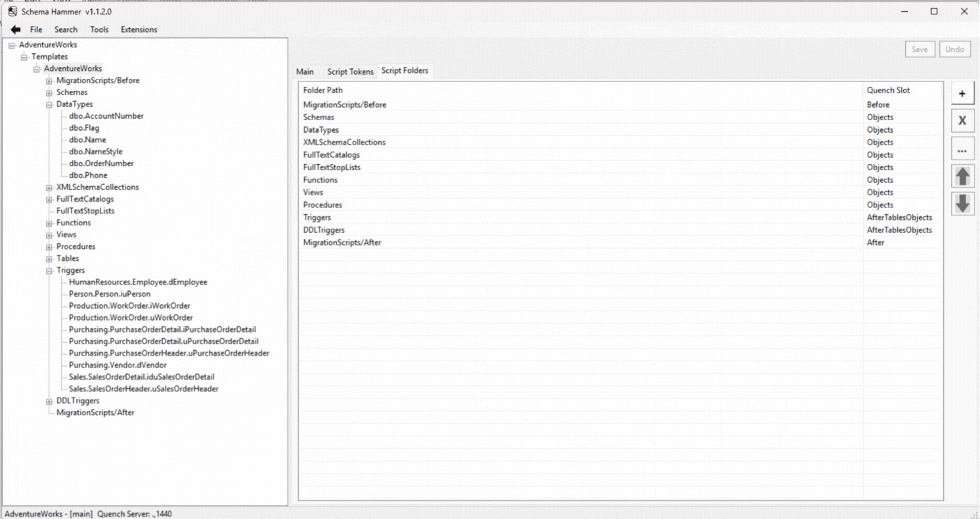Click the plus icon to add a folder row
This screenshot has height=519, width=980.
click(x=962, y=93)
